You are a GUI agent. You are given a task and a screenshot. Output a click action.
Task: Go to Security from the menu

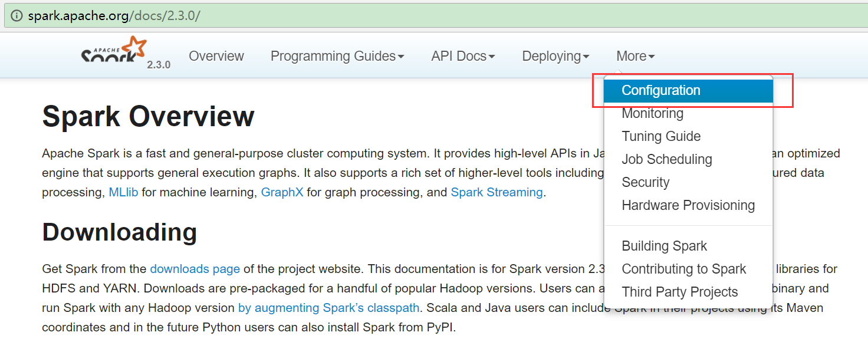coord(645,182)
